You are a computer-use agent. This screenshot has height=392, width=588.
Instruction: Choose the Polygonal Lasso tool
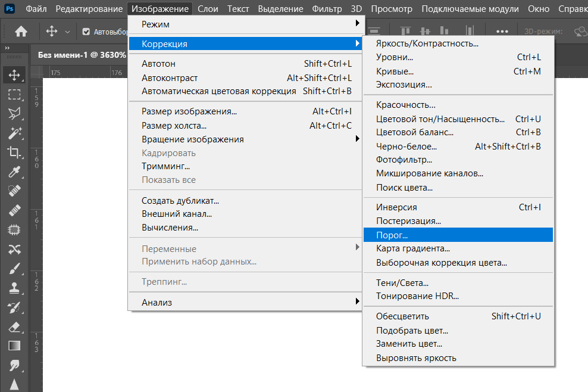click(x=14, y=113)
